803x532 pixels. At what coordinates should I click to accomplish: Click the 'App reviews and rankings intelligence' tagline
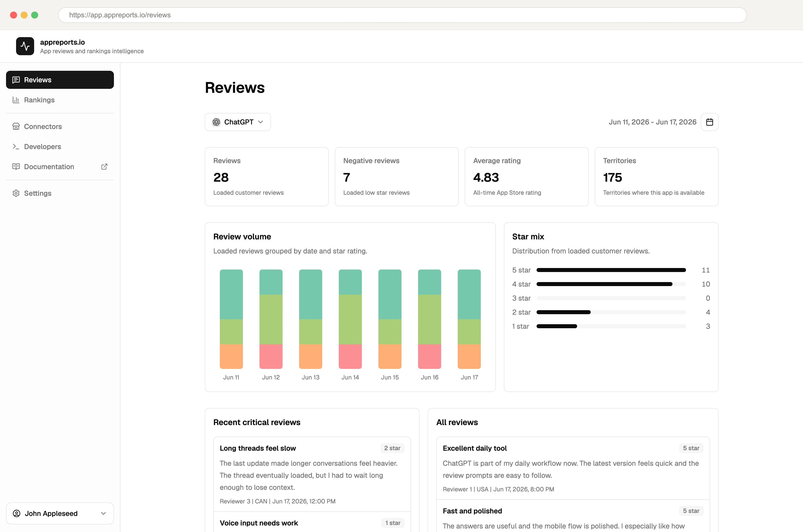tap(92, 51)
